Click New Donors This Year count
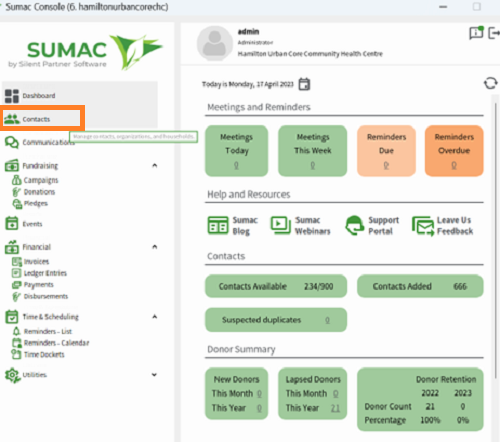This screenshot has width=500, height=442. pos(259,408)
